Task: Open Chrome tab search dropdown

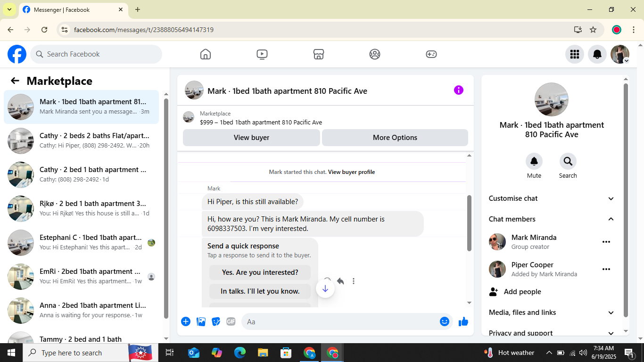Action: click(x=9, y=9)
